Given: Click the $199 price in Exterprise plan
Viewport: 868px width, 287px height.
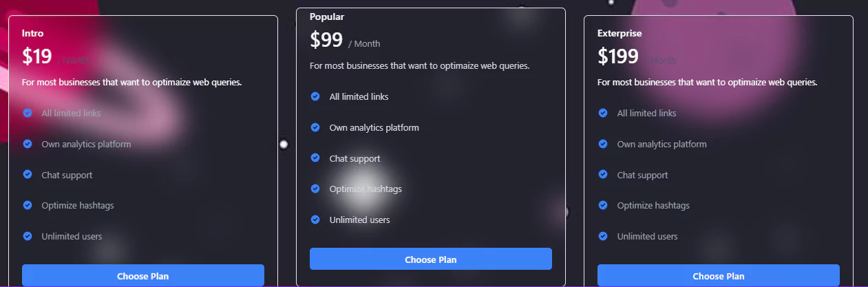Looking at the screenshot, I should (x=618, y=56).
